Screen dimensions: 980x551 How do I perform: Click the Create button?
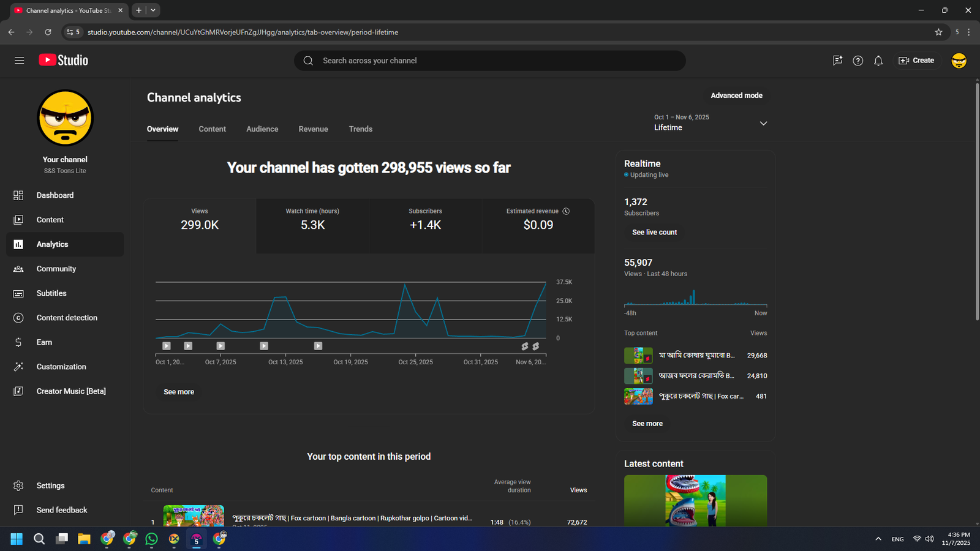tap(916, 61)
